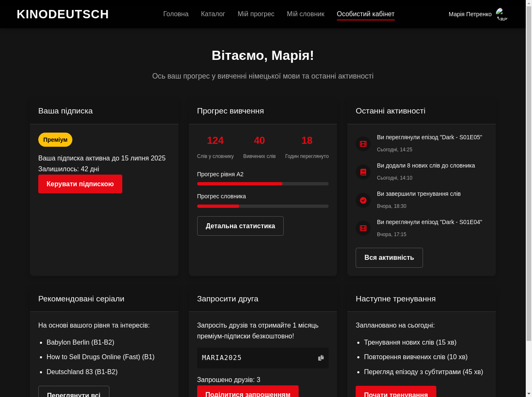Click the film icon on the "Dark - S01E05" activity
532x397 pixels.
tap(363, 143)
